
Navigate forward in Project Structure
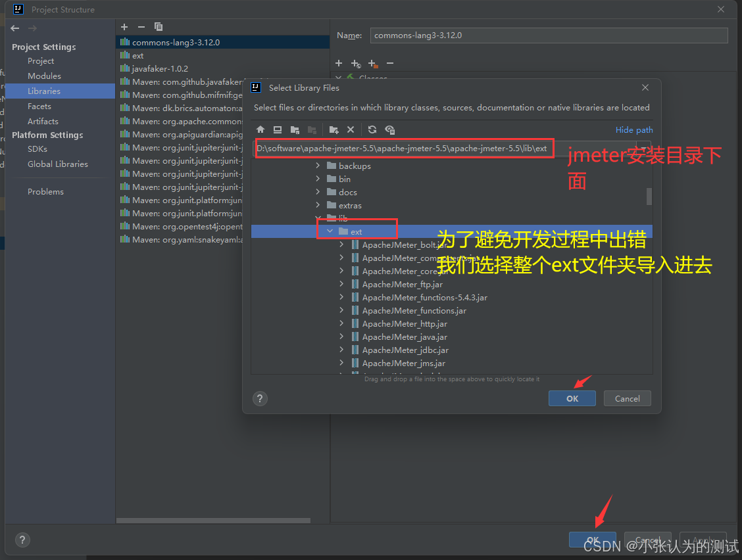click(32, 28)
